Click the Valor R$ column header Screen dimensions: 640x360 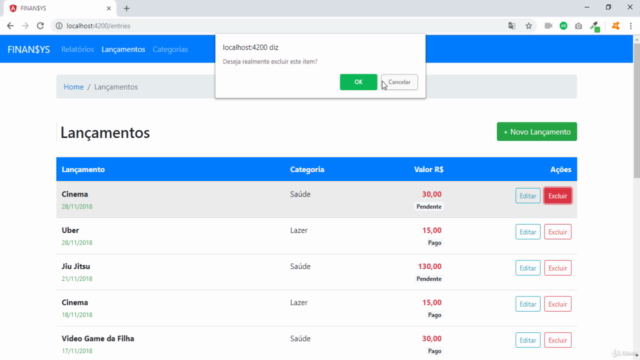point(429,169)
